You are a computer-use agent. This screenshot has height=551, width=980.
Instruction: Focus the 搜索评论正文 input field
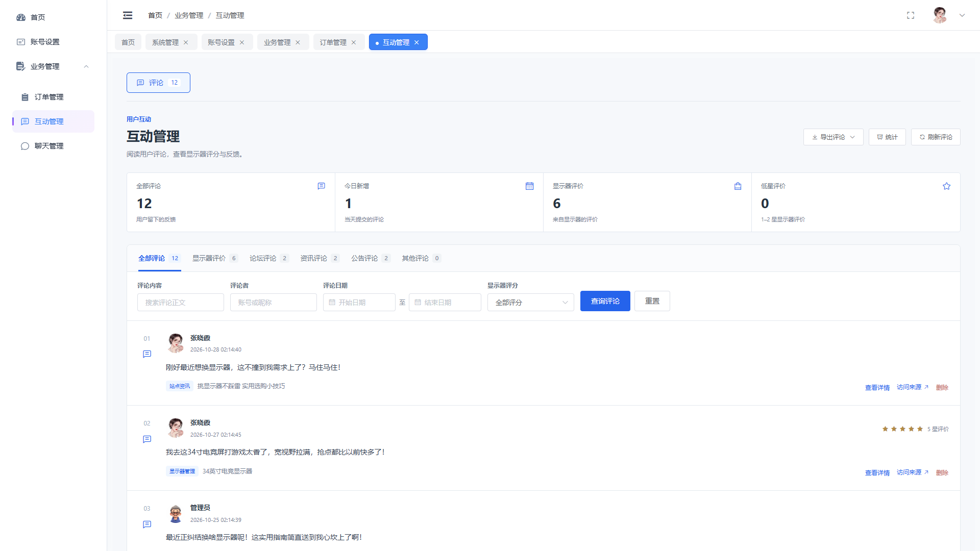click(181, 303)
